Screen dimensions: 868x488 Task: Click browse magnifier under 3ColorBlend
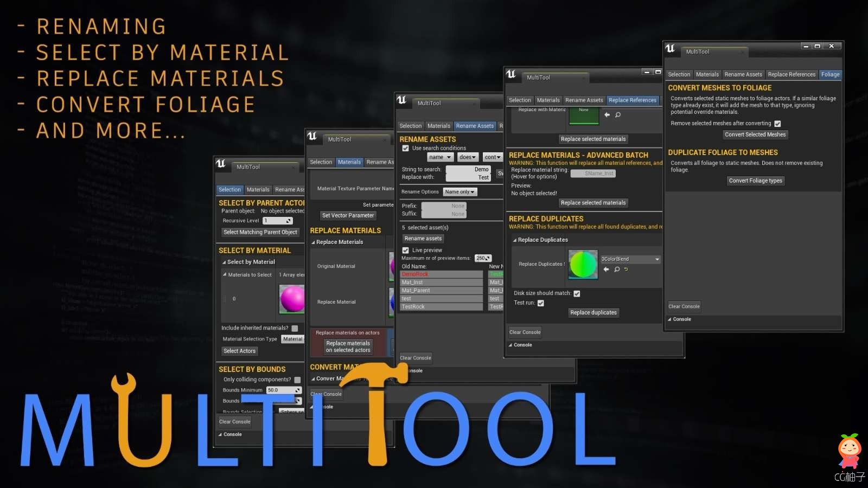pyautogui.click(x=617, y=269)
